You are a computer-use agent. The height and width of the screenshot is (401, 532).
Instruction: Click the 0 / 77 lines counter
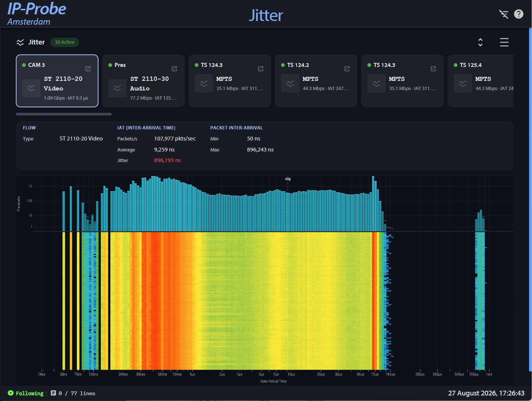click(x=77, y=393)
